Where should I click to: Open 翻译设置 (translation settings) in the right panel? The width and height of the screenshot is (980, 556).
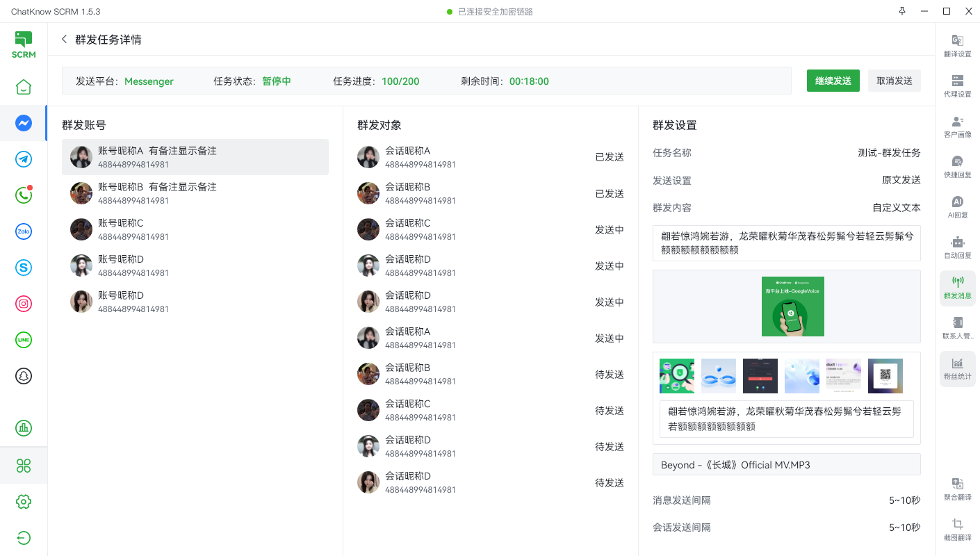(957, 47)
